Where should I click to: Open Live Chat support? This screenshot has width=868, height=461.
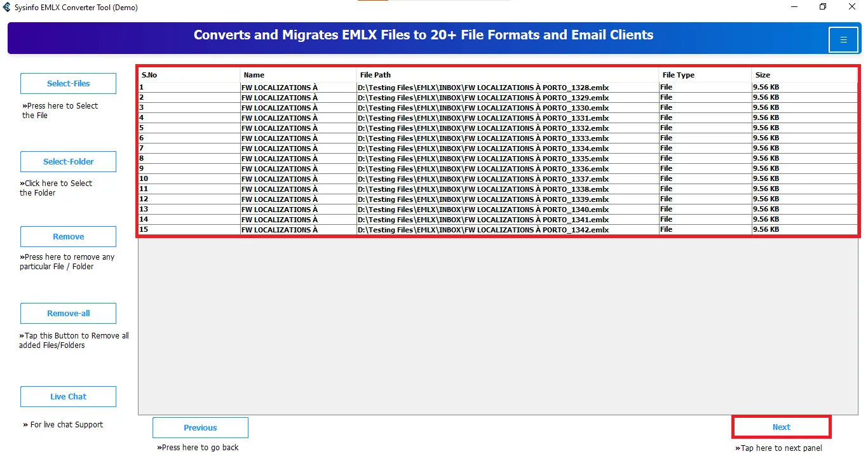coord(68,396)
